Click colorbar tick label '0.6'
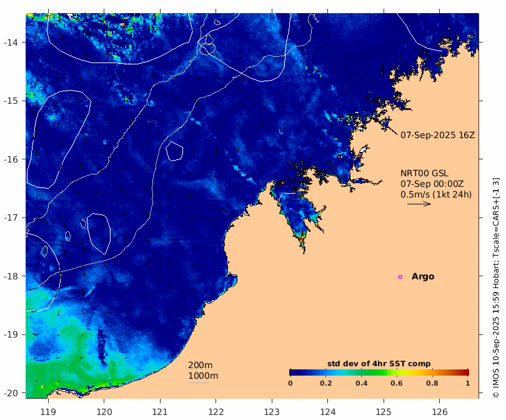 pyautogui.click(x=396, y=383)
